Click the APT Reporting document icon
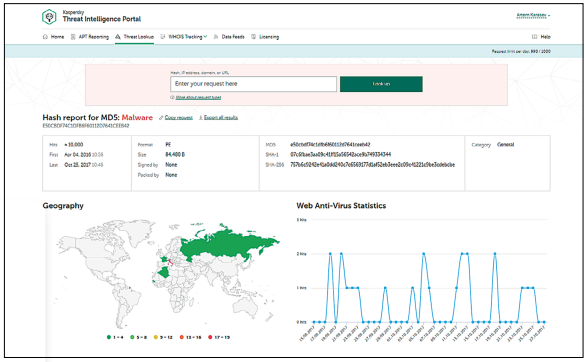585x362 pixels. [x=73, y=37]
